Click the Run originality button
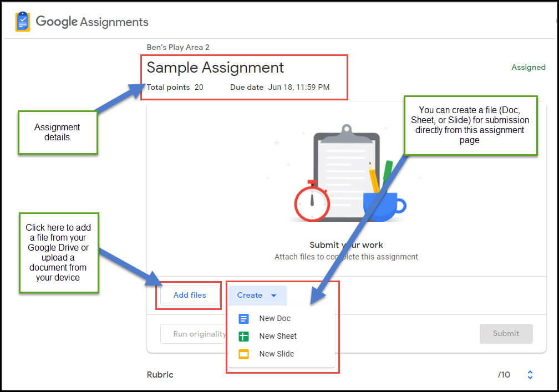The height and width of the screenshot is (392, 559). coord(194,334)
